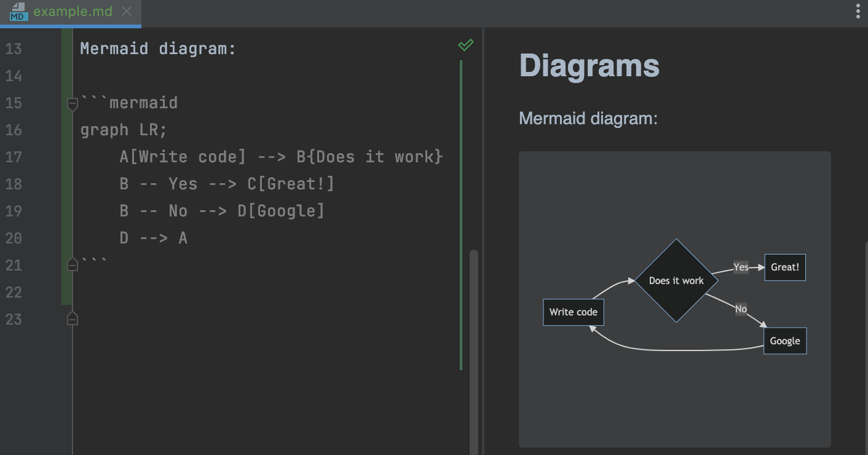
Task: Click the Markdown file icon on tab
Action: [x=18, y=12]
